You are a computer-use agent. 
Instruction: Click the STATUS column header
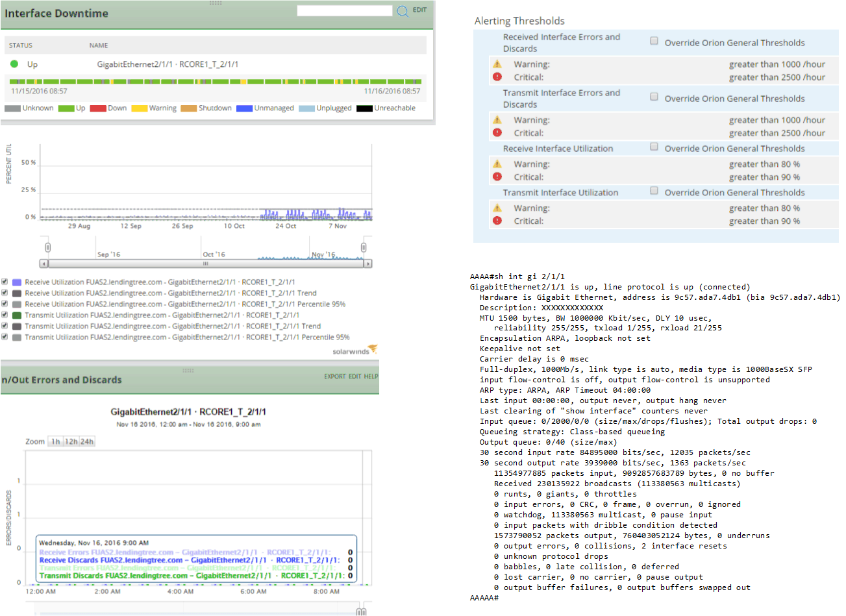(x=21, y=45)
